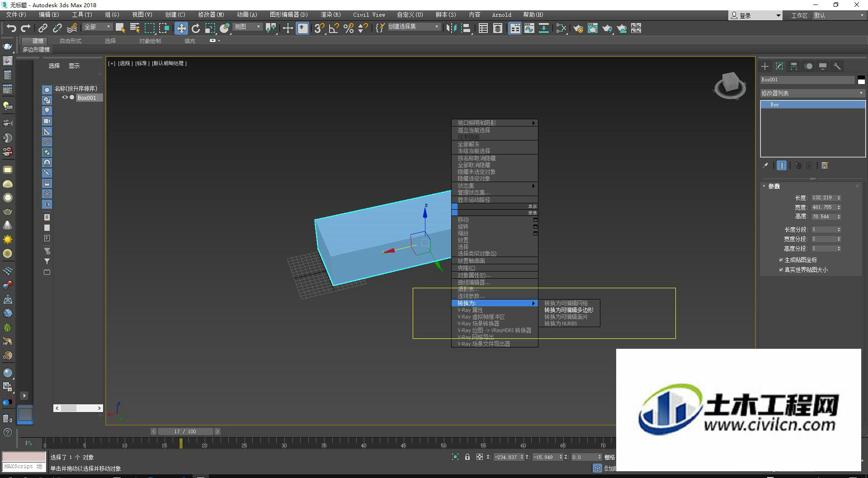Click the 多边形建模 ribbon label

[x=36, y=50]
